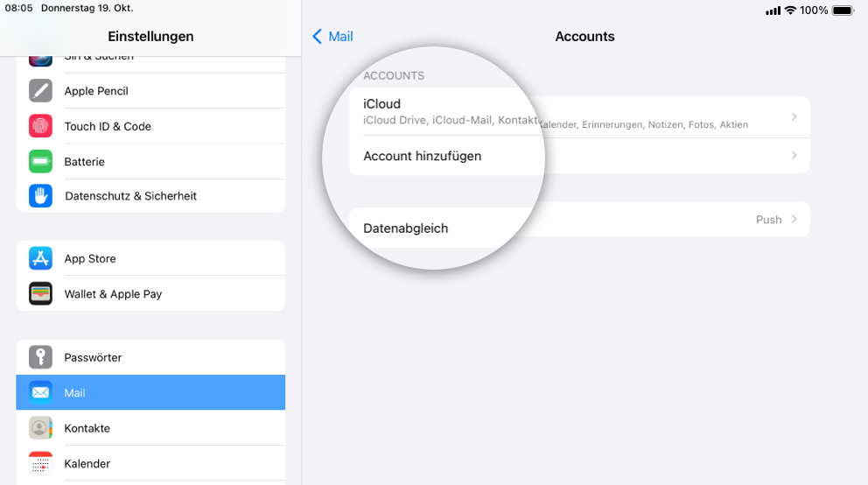868x485 pixels.
Task: Tap the Mail envelope icon
Action: click(x=40, y=393)
